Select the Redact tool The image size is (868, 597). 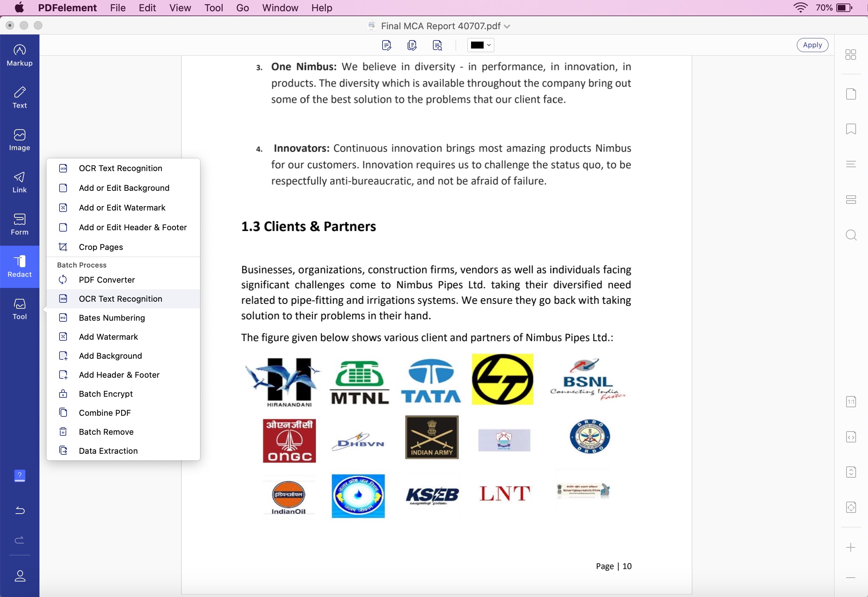pyautogui.click(x=19, y=267)
